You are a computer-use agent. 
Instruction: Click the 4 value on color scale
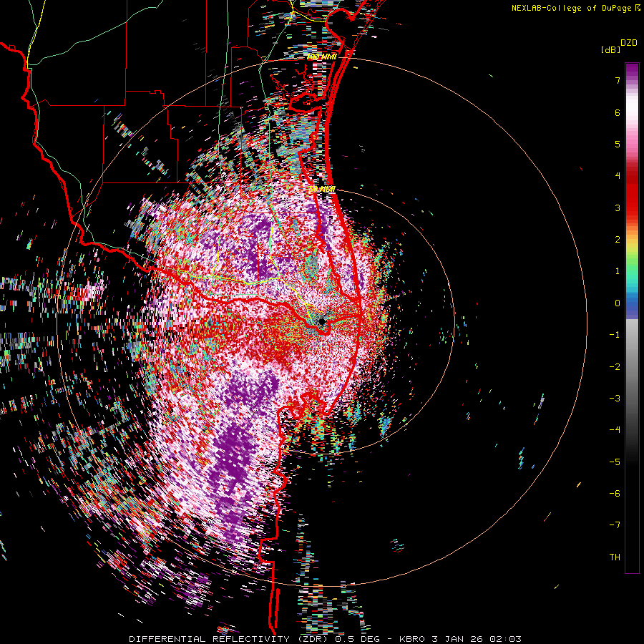pos(618,176)
